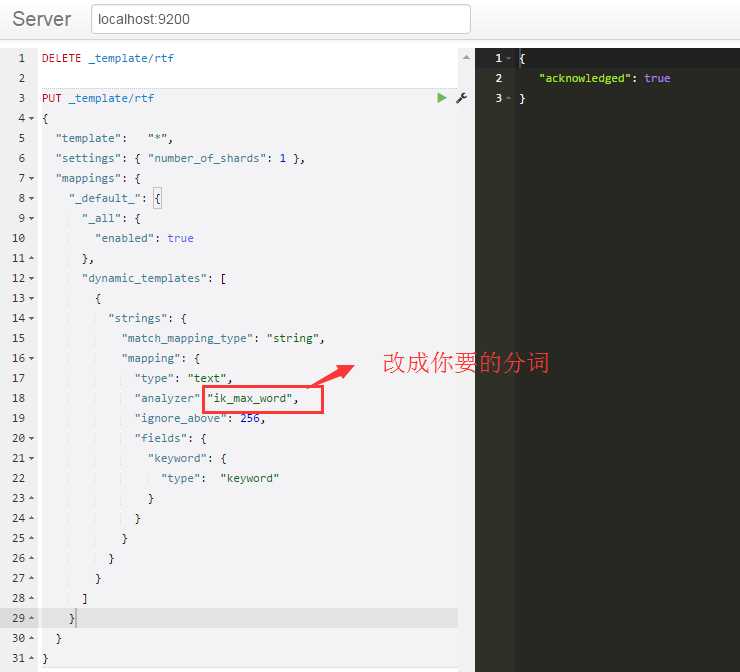740x672 pixels.
Task: Click the "analyzer" key on line 18
Action: 168,398
